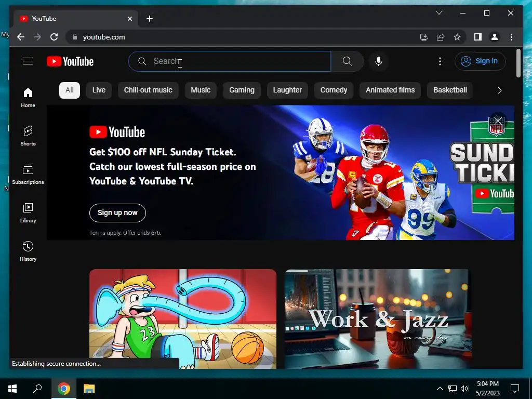Show more category chips with right arrow
The height and width of the screenshot is (399, 532).
coord(499,90)
